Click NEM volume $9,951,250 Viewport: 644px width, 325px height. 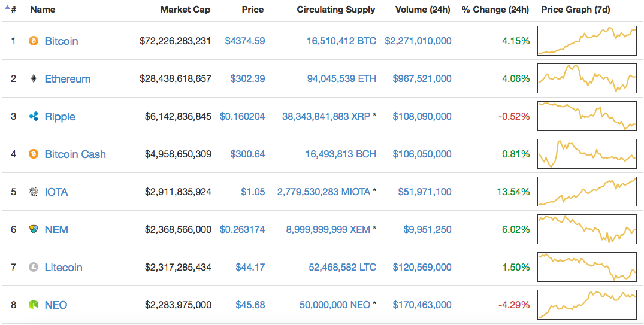427,229
